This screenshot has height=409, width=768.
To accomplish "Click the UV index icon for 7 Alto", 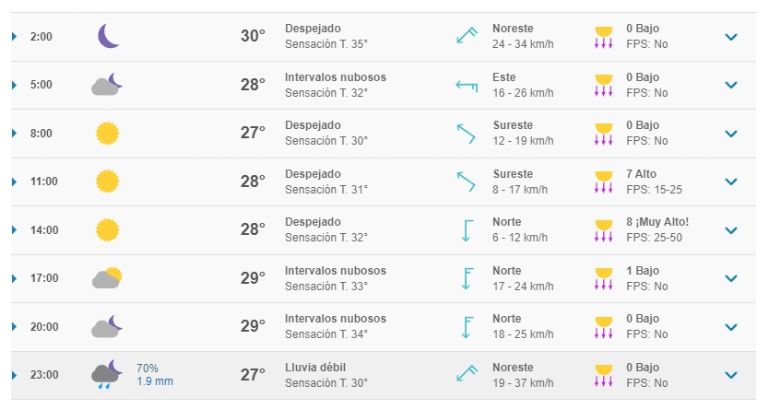I will point(603,182).
